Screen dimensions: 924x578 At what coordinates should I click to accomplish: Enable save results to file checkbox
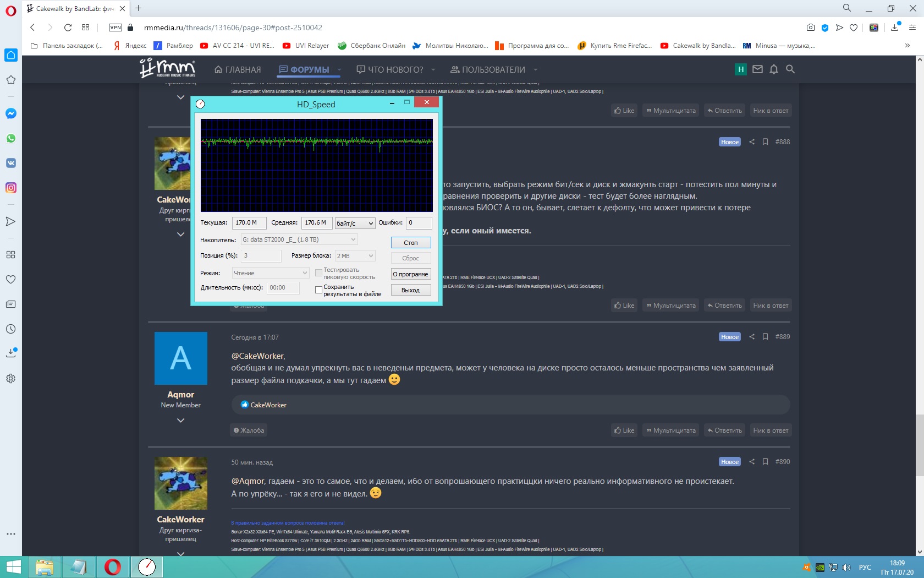click(x=318, y=290)
